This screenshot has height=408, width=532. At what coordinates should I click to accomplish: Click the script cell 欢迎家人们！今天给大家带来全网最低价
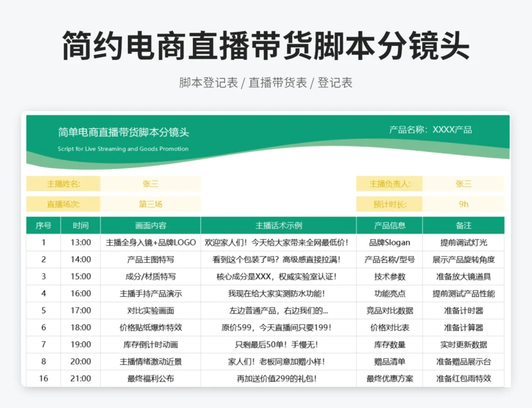pyautogui.click(x=279, y=242)
